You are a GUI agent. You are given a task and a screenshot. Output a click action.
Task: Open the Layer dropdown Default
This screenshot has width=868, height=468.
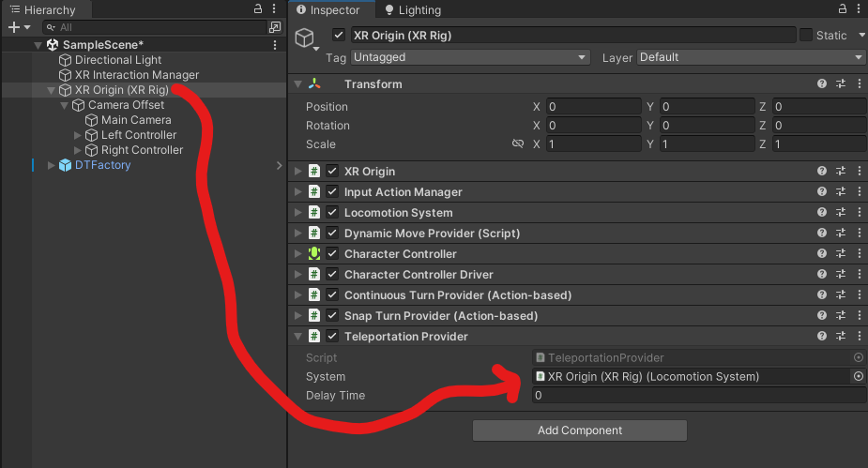point(752,57)
